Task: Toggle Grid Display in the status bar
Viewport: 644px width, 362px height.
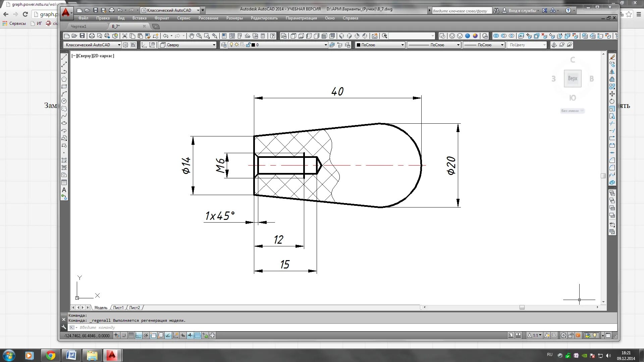Action: point(131,336)
